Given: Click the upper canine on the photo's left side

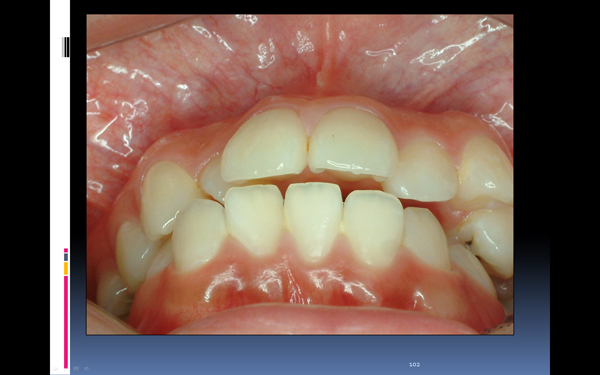Looking at the screenshot, I should pyautogui.click(x=166, y=199).
